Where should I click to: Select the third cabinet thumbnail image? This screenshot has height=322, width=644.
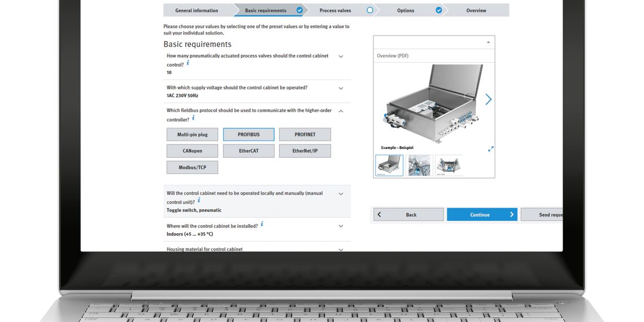(x=449, y=166)
